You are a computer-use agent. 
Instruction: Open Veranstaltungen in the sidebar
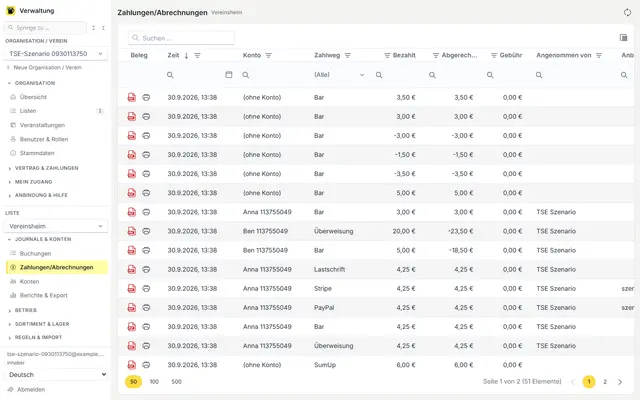pos(42,125)
